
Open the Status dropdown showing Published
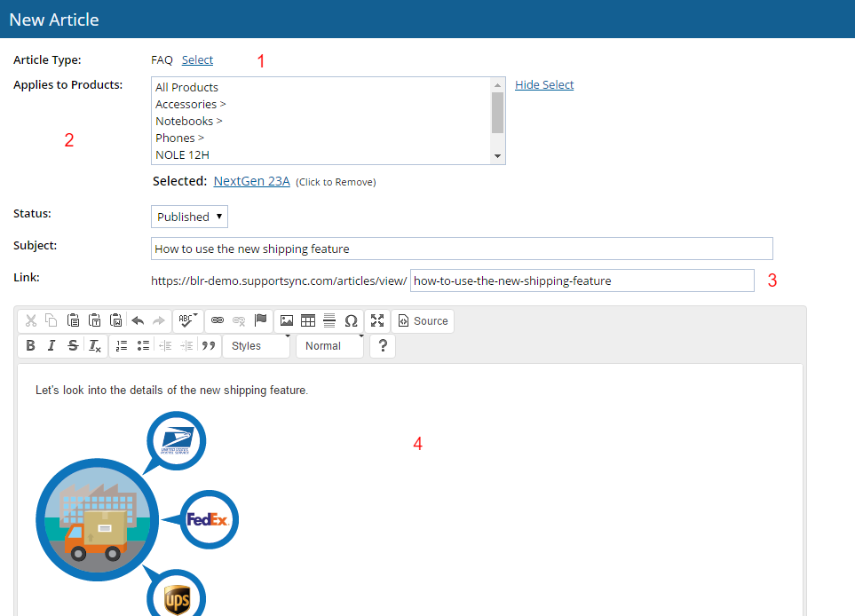pyautogui.click(x=189, y=217)
